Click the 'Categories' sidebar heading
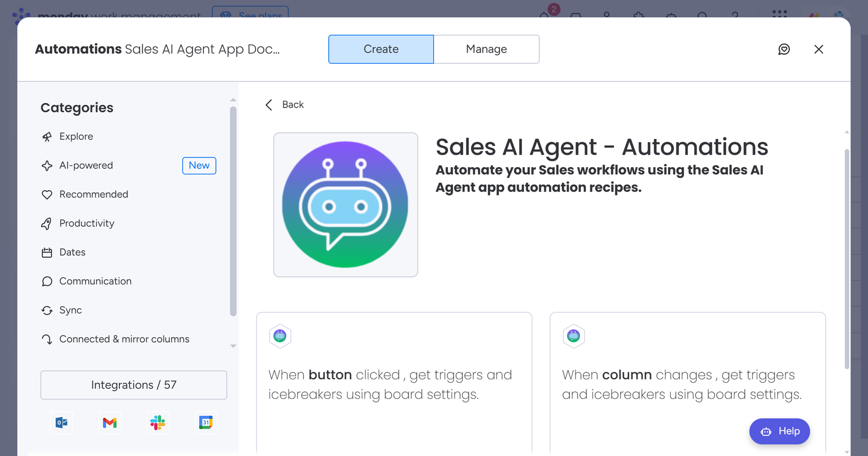This screenshot has height=456, width=868. click(77, 108)
